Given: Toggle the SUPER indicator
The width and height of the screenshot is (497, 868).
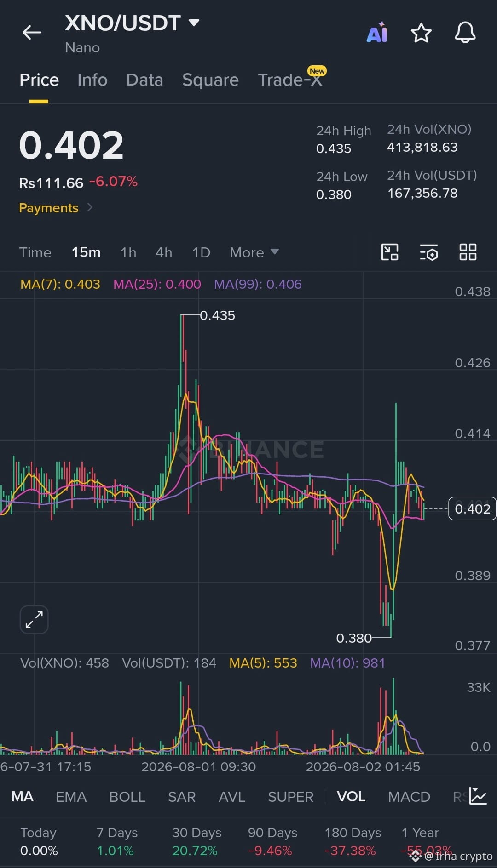Looking at the screenshot, I should 290,796.
